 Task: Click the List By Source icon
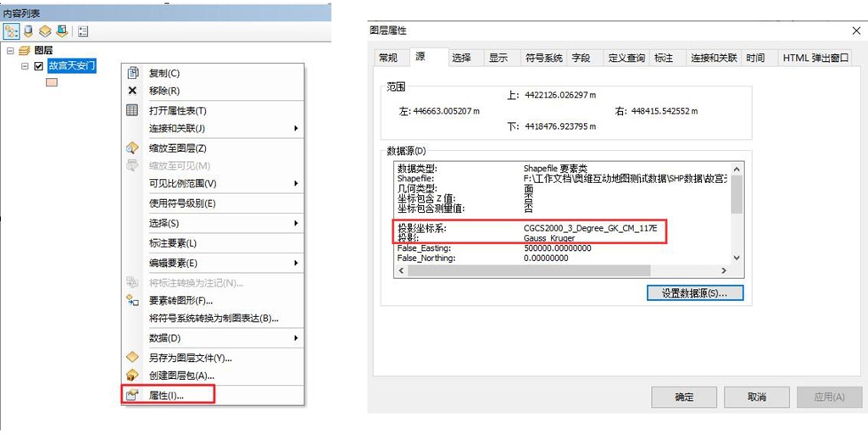(x=30, y=31)
